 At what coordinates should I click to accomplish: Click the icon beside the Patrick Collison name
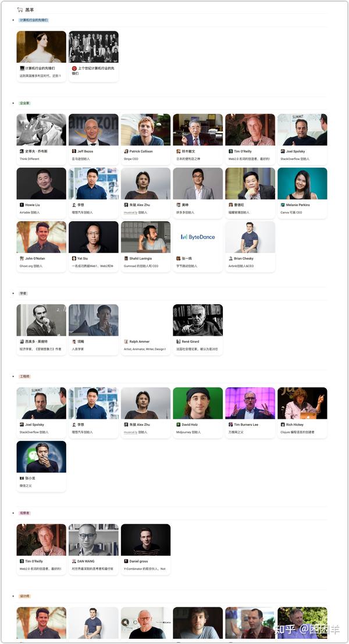(x=126, y=152)
